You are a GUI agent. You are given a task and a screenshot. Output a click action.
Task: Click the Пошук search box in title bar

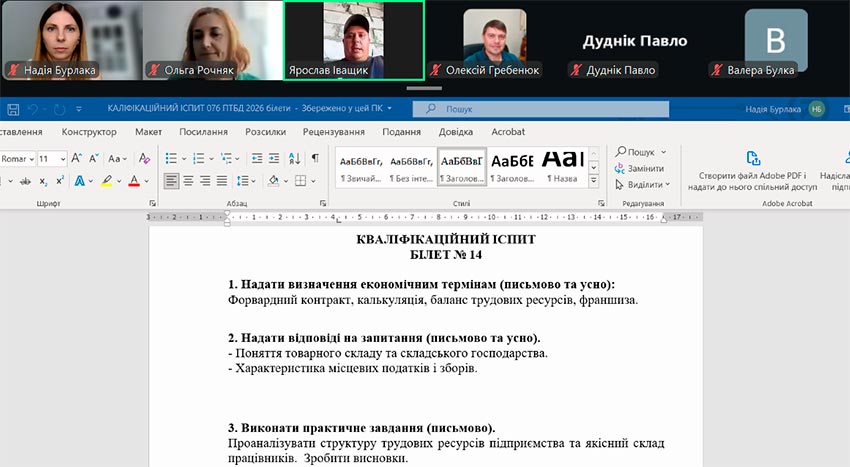pyautogui.click(x=540, y=109)
